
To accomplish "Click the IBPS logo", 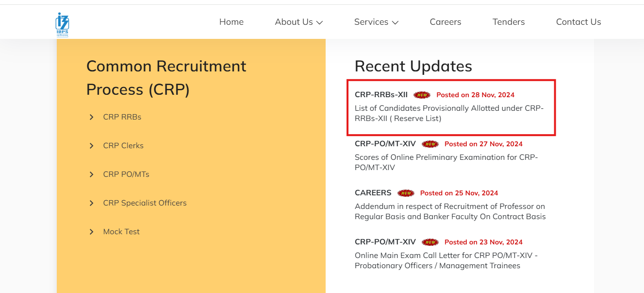I will (x=62, y=22).
